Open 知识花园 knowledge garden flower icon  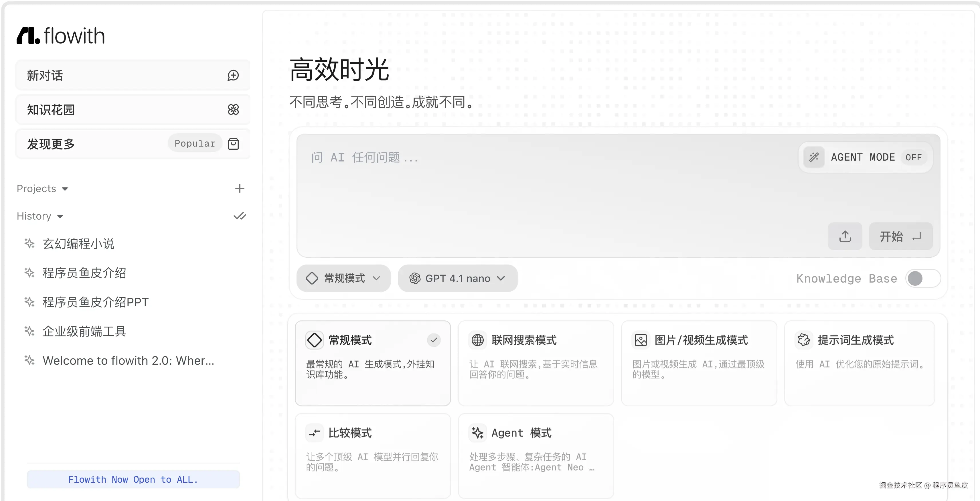(233, 110)
